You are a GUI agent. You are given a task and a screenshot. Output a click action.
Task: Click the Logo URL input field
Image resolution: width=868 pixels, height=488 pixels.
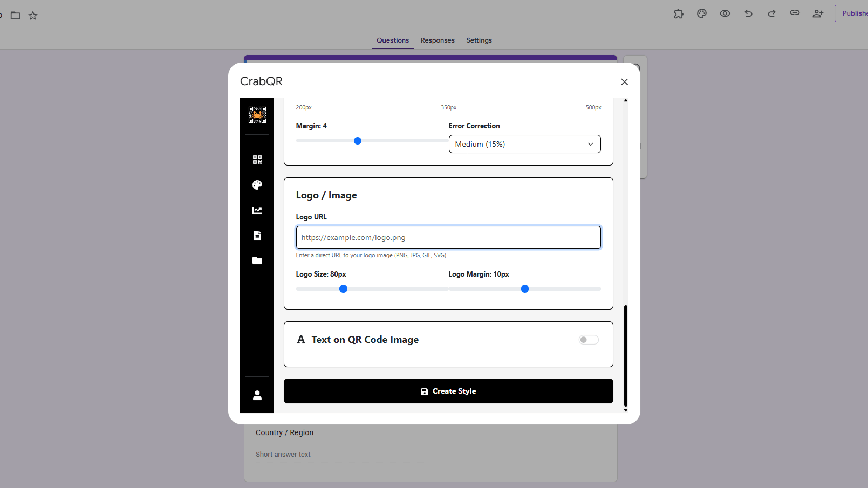(448, 237)
